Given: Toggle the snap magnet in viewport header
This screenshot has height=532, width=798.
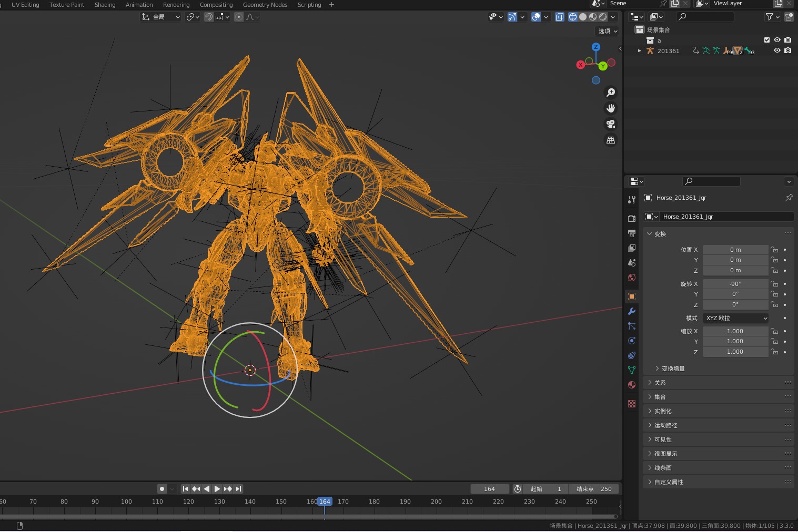Looking at the screenshot, I should pyautogui.click(x=209, y=17).
